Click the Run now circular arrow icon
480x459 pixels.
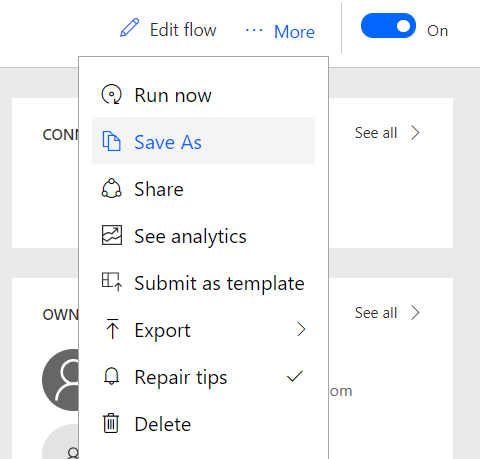click(x=112, y=94)
